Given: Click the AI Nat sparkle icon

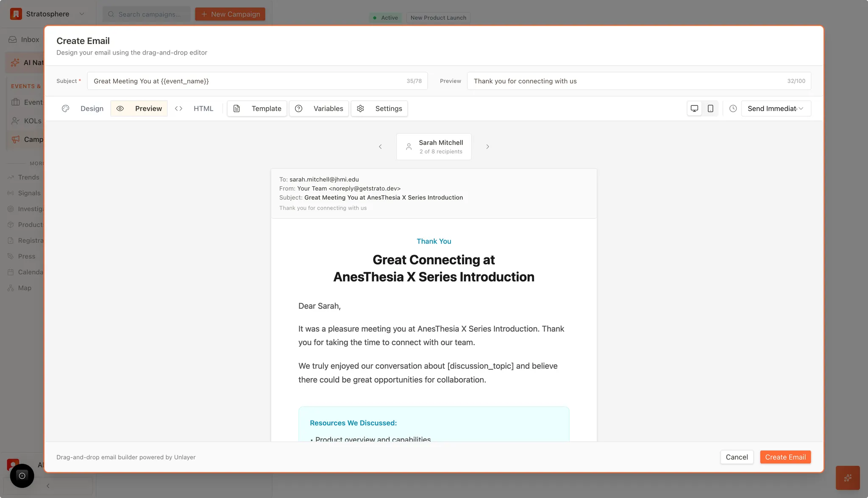Looking at the screenshot, I should [16, 62].
